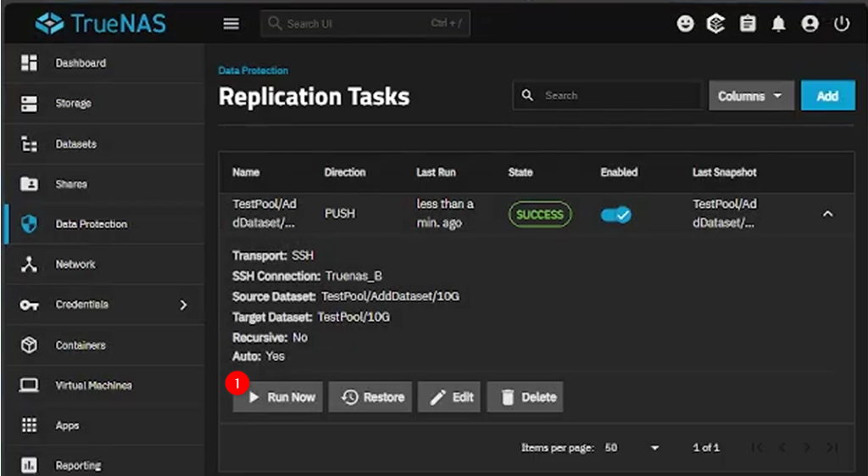Open Datasets in the sidebar
The image size is (868, 476).
click(75, 144)
